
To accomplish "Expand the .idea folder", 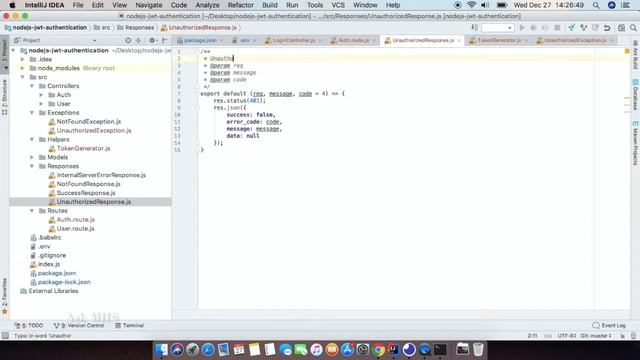I will pyautogui.click(x=23, y=59).
